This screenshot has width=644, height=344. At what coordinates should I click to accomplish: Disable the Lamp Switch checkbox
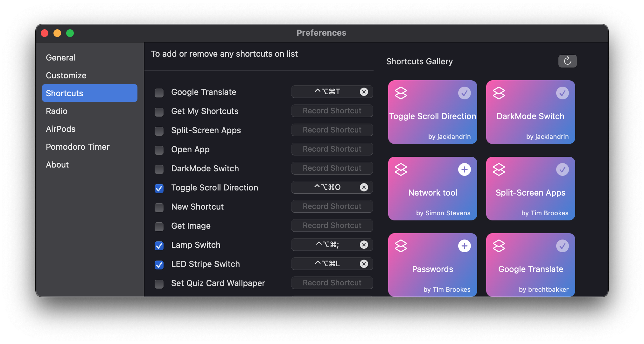[x=159, y=245]
